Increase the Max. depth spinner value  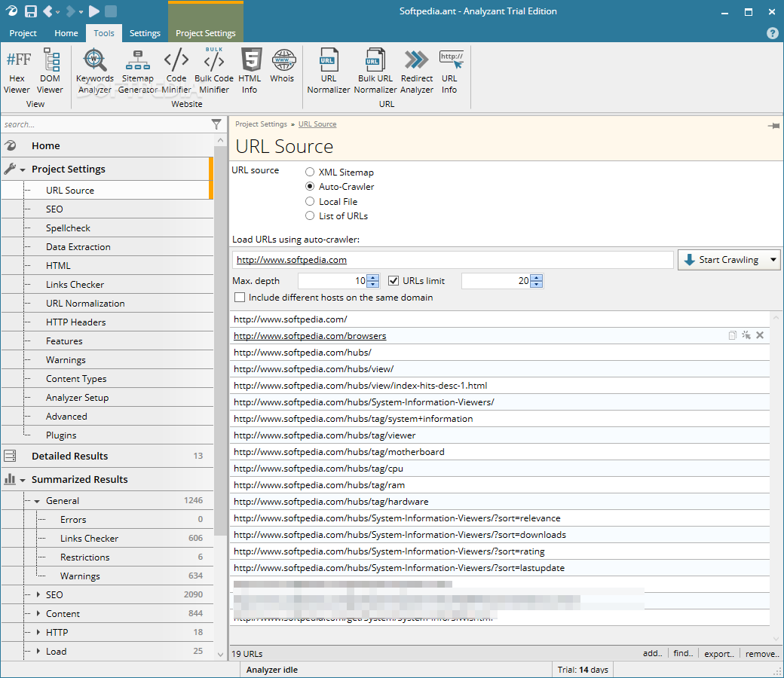pos(373,277)
